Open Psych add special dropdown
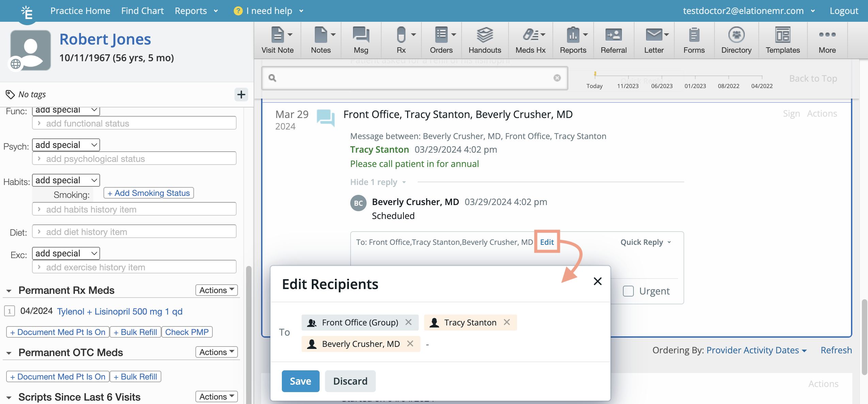This screenshot has width=868, height=404. 66,145
